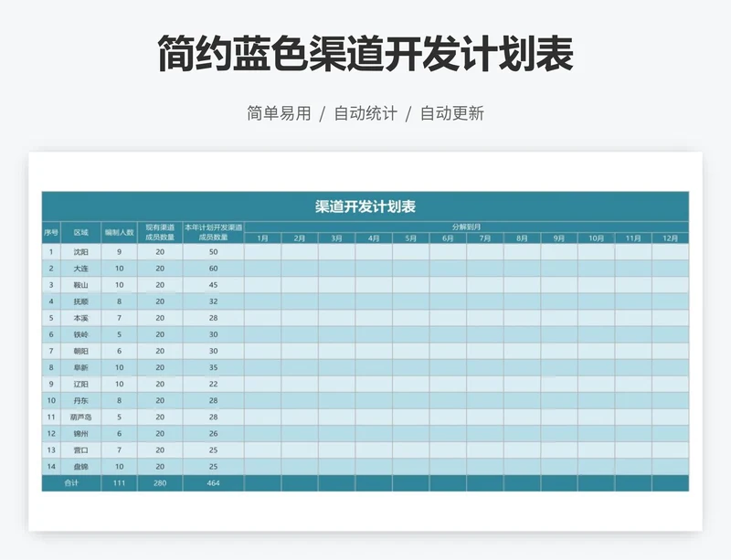Select the 11月 month header
This screenshot has width=731, height=560.
pyautogui.click(x=633, y=238)
